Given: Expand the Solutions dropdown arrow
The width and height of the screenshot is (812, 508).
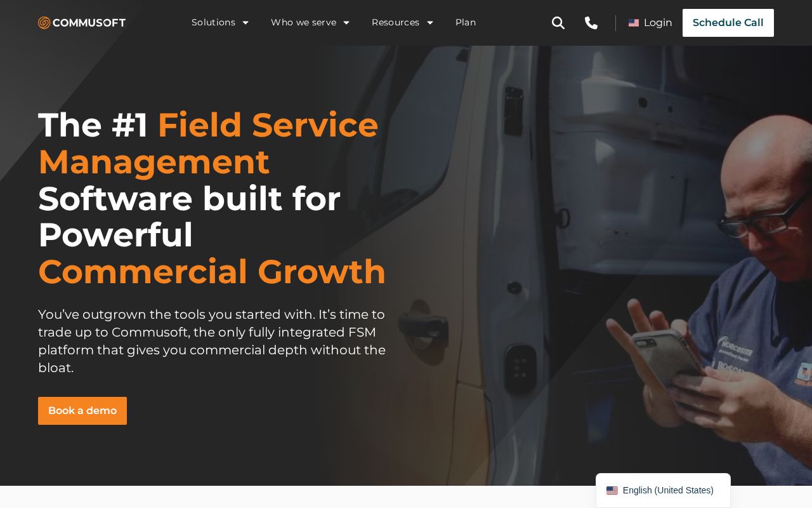Looking at the screenshot, I should pyautogui.click(x=246, y=23).
